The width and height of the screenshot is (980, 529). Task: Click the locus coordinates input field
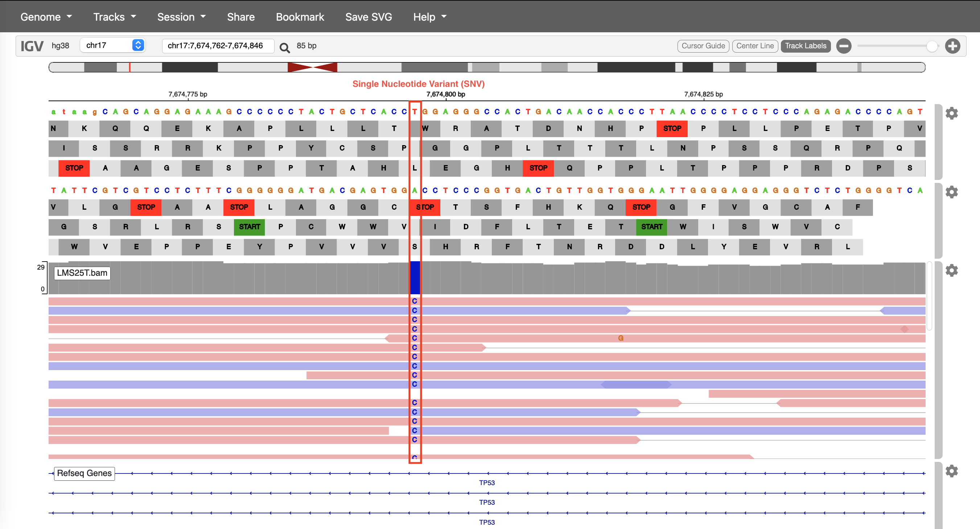218,46
